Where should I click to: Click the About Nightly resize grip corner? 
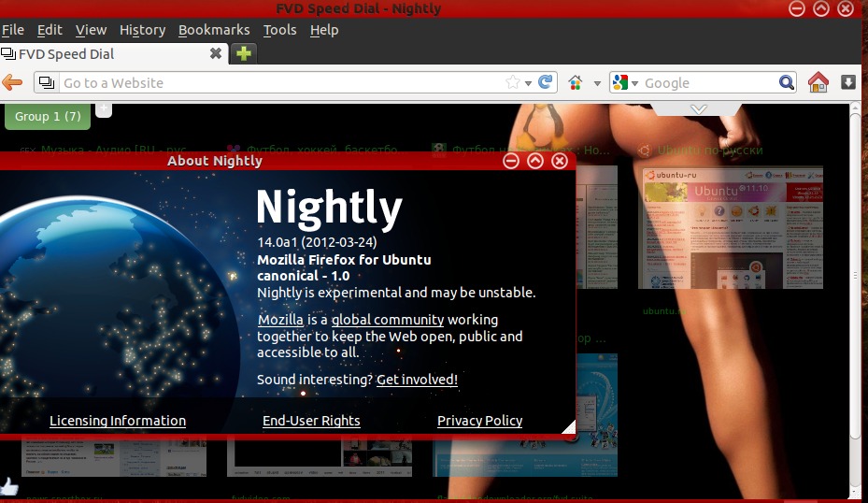coord(569,427)
